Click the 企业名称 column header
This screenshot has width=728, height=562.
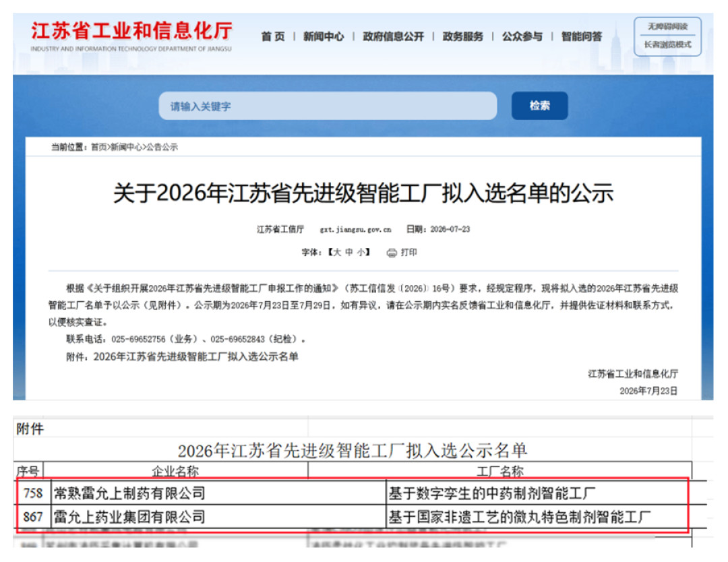pyautogui.click(x=175, y=471)
